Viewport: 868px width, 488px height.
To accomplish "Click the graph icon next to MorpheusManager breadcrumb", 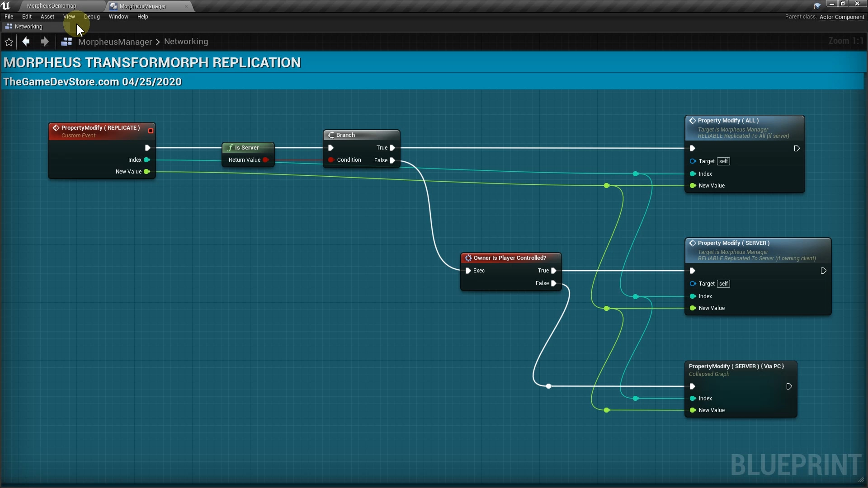I will click(x=66, y=42).
